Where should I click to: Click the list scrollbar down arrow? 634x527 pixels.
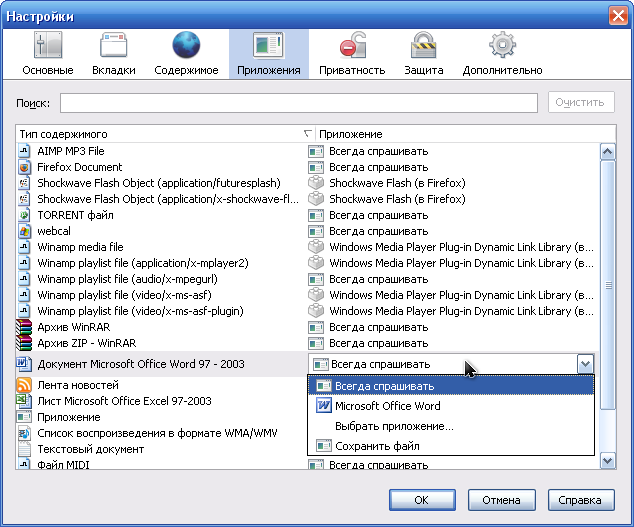[x=608, y=460]
